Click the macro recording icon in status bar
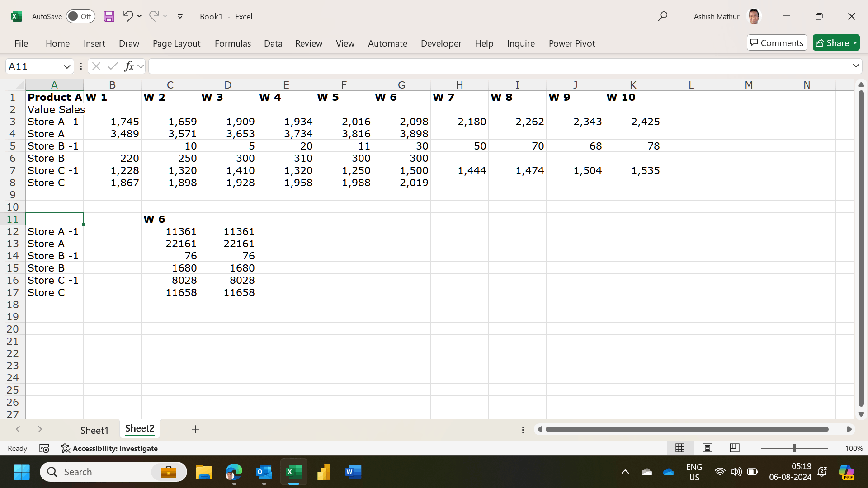The image size is (868, 488). click(44, 448)
